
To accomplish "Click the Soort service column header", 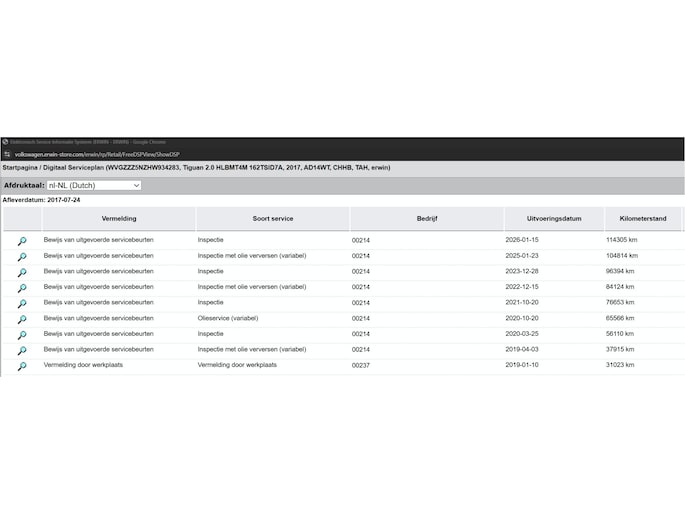I will click(x=272, y=218).
